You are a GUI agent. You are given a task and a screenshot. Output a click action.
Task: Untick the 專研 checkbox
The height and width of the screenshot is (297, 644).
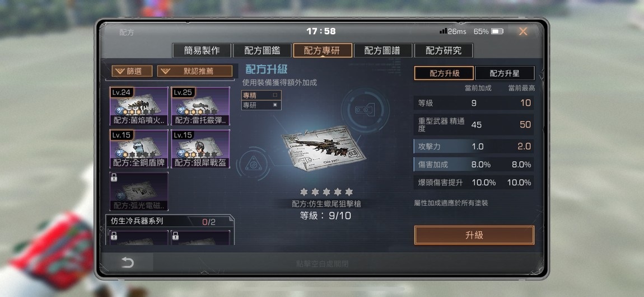click(x=275, y=105)
